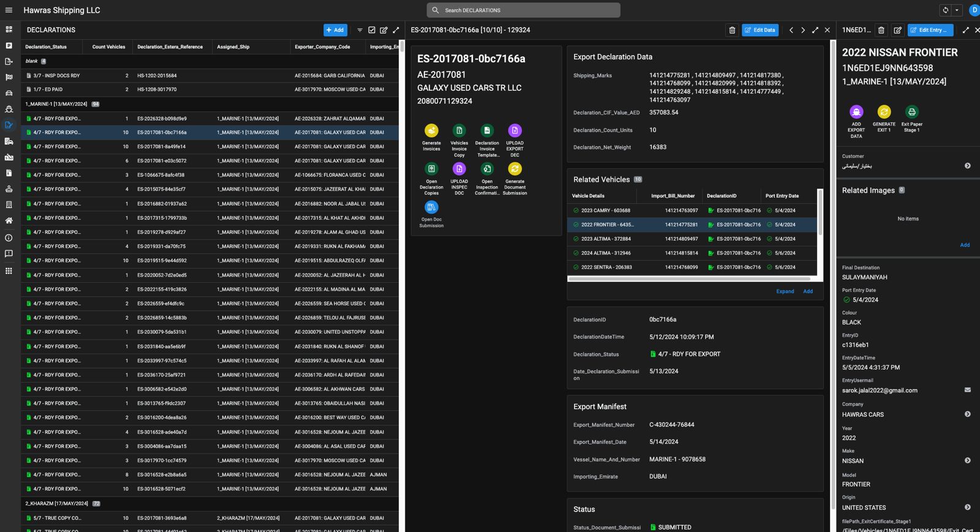Click the Add link under Related Vehicles

pos(808,291)
